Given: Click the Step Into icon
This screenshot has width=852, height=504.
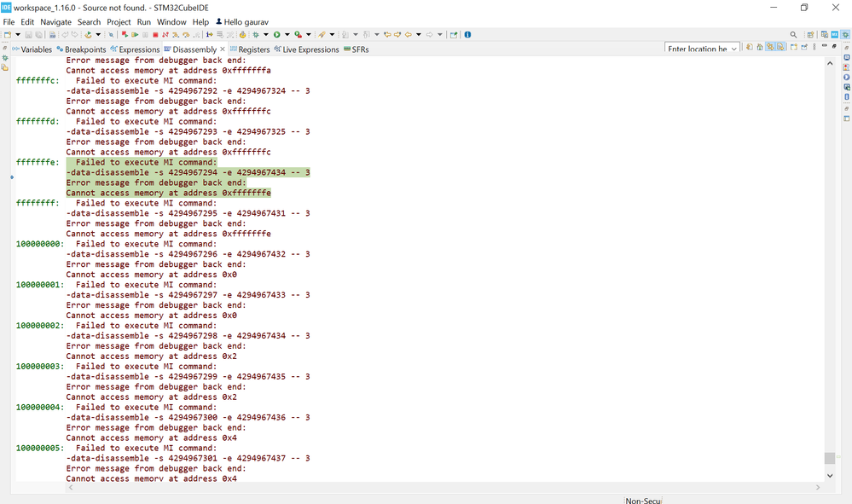Looking at the screenshot, I should (176, 35).
